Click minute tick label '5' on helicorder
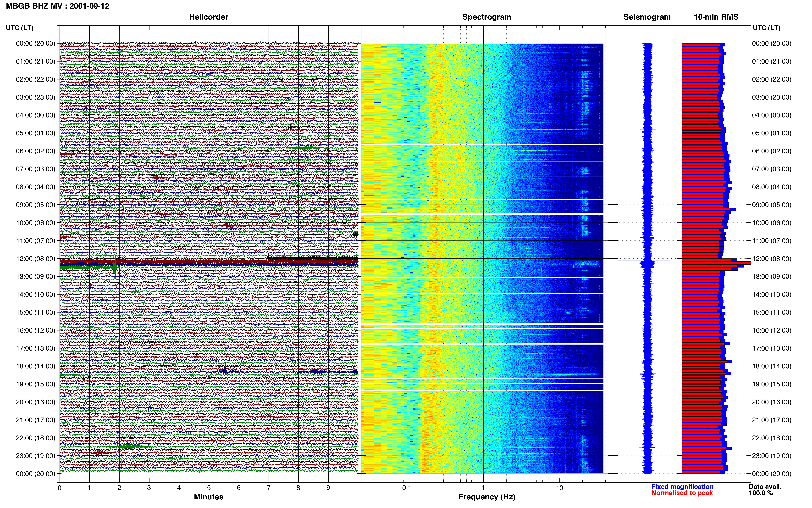Image resolution: width=812 pixels, height=508 pixels. (x=209, y=488)
